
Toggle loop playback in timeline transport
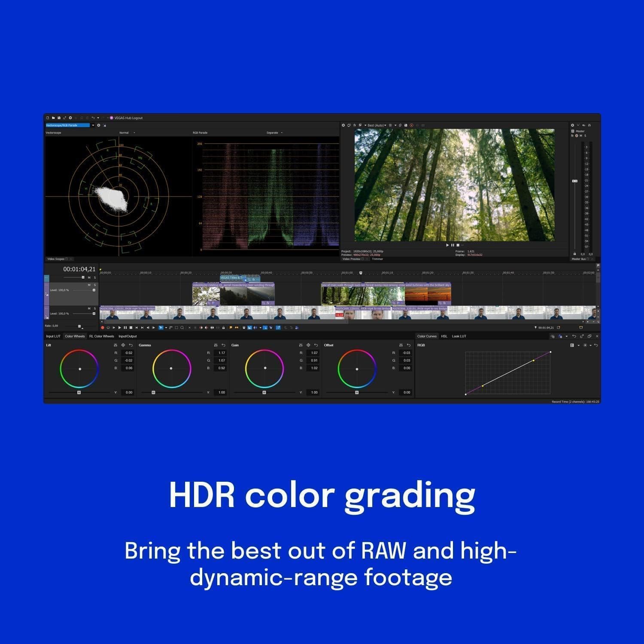point(108,328)
